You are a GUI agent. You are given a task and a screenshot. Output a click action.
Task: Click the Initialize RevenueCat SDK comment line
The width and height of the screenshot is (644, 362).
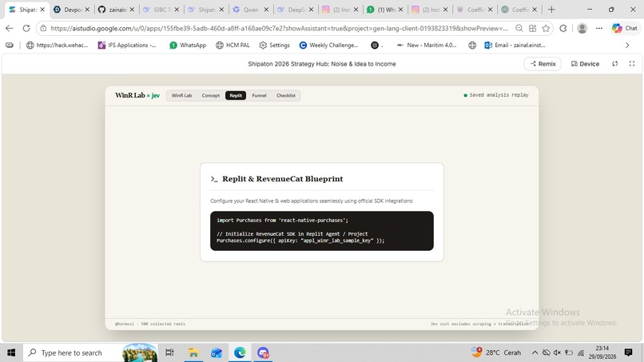coord(292,234)
